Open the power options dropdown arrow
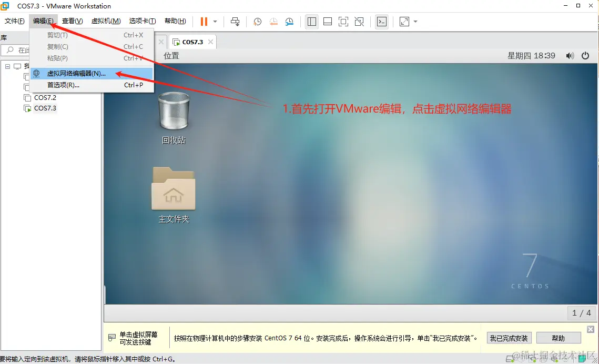The height and width of the screenshot is (364, 599). click(x=215, y=22)
